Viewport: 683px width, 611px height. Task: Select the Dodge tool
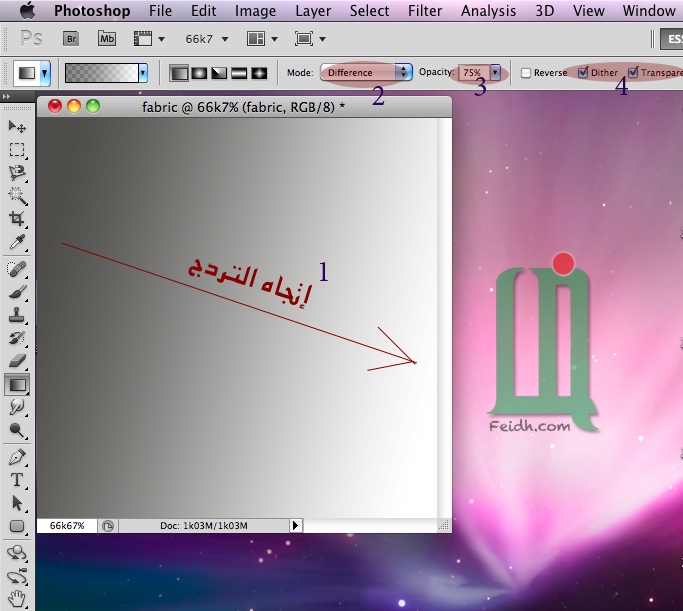(17, 430)
